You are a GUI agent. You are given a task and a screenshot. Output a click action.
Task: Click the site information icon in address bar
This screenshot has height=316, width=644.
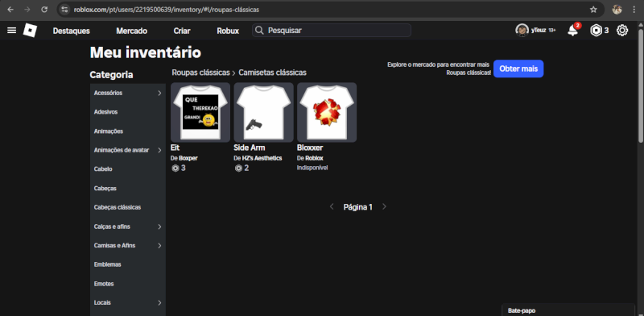click(x=64, y=10)
